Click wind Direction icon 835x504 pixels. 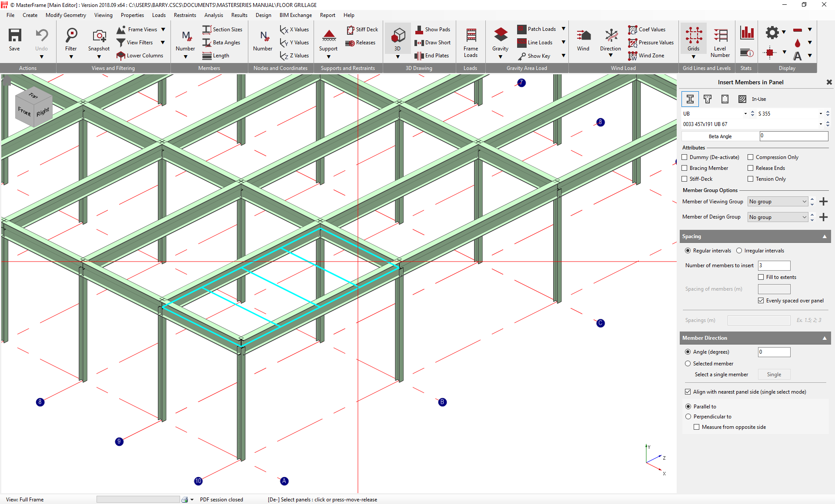pyautogui.click(x=611, y=36)
